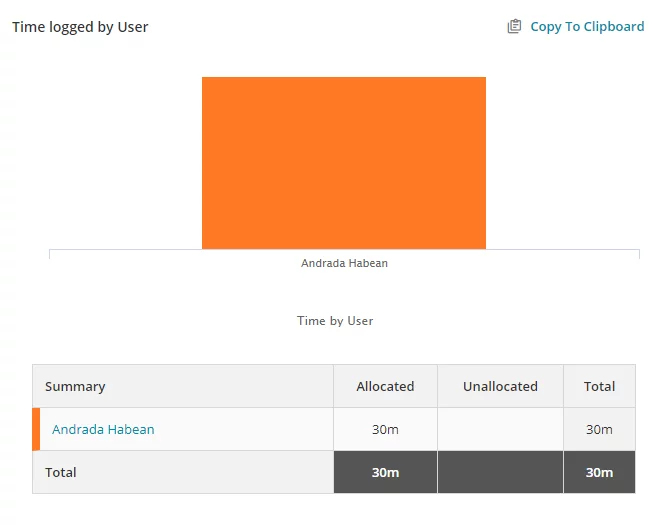Click Andrada Habean's Allocated 30m cell
Viewport: 669px width, 525px height.
[x=385, y=429]
